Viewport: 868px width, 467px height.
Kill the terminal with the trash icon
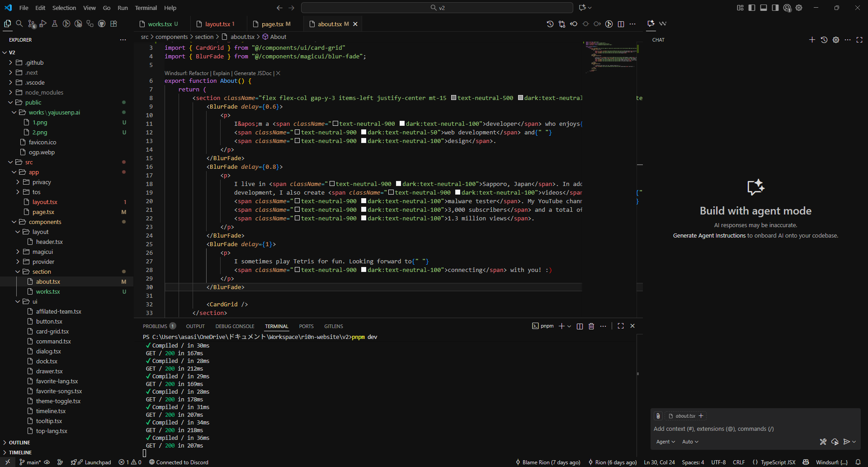(591, 326)
